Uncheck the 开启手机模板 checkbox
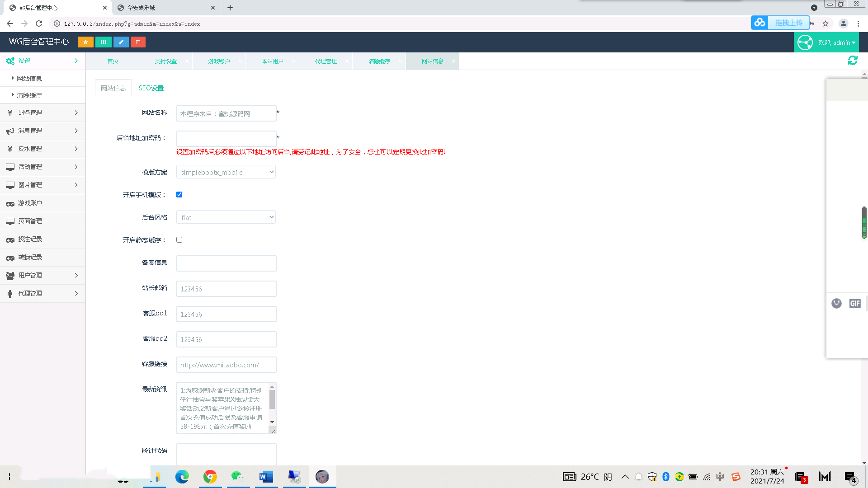The width and height of the screenshot is (868, 488). pyautogui.click(x=179, y=195)
